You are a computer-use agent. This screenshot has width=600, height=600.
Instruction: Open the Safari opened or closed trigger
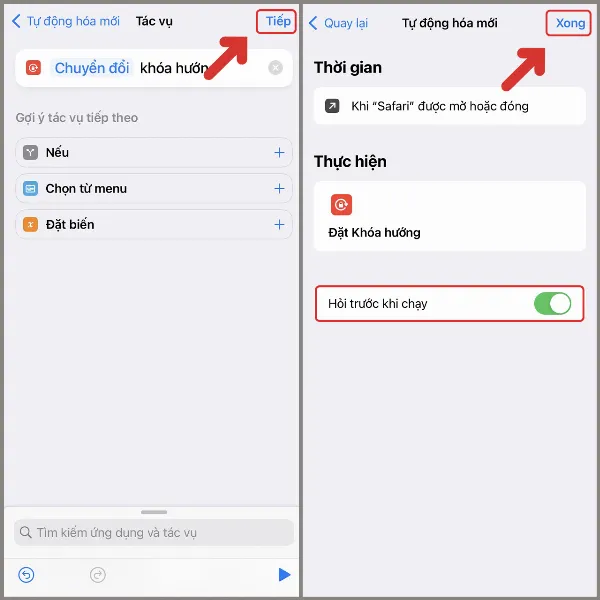click(450, 106)
